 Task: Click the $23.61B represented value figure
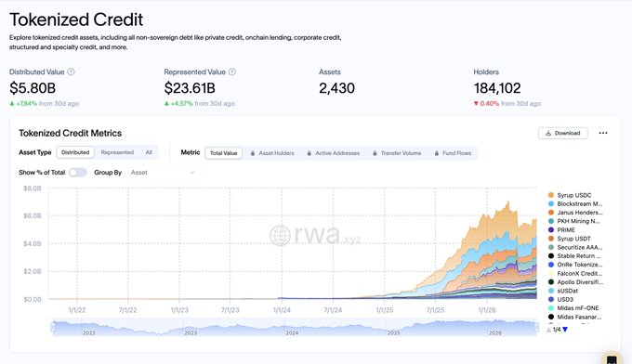pyautogui.click(x=190, y=88)
